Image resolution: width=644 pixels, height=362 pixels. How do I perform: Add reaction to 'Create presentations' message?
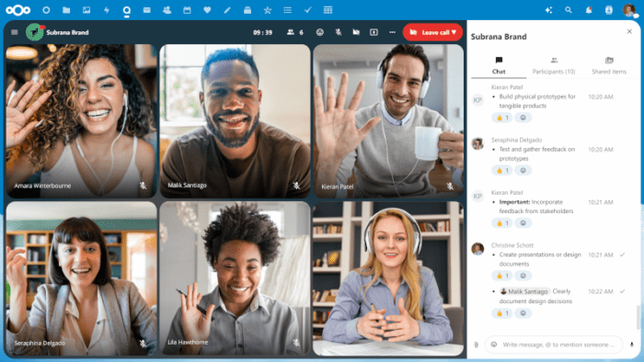[x=523, y=276]
